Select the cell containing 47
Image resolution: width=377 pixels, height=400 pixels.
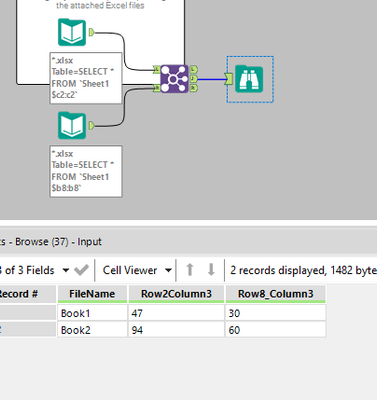(176, 313)
